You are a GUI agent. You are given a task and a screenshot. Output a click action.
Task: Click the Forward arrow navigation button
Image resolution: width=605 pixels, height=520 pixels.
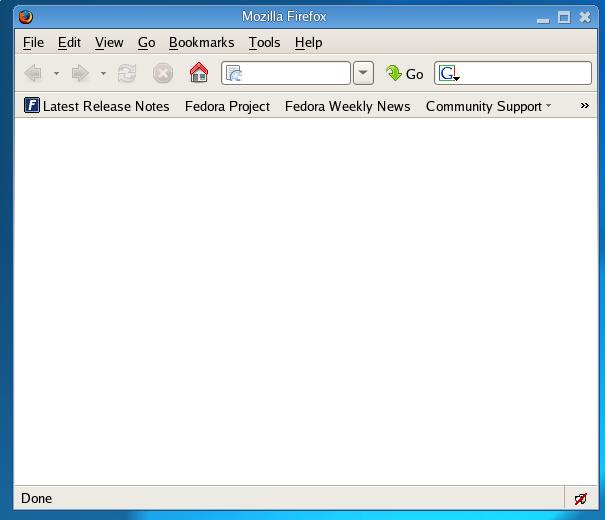pos(80,73)
